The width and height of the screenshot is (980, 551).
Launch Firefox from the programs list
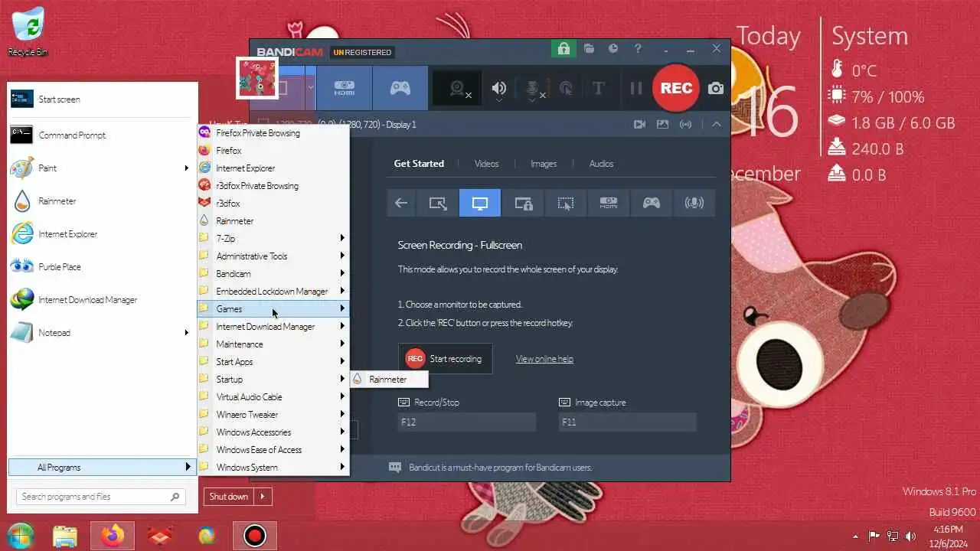click(273, 151)
